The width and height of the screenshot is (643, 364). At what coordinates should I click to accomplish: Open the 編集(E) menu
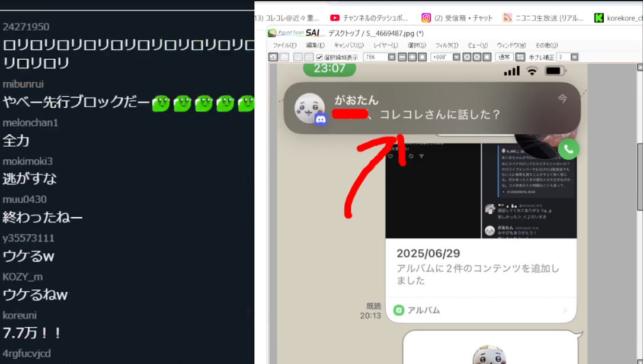315,46
